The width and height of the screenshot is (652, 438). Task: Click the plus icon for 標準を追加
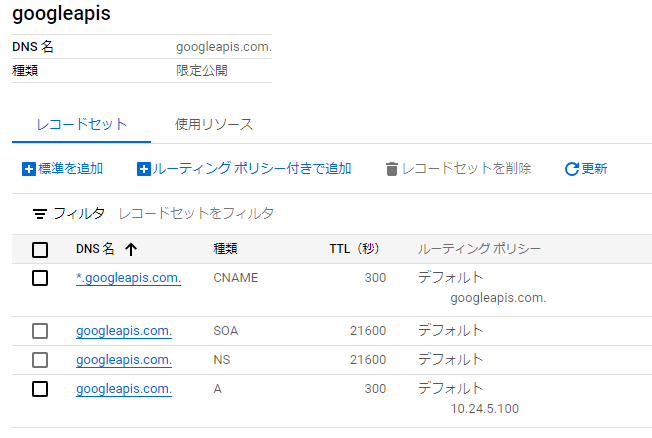pyautogui.click(x=28, y=169)
